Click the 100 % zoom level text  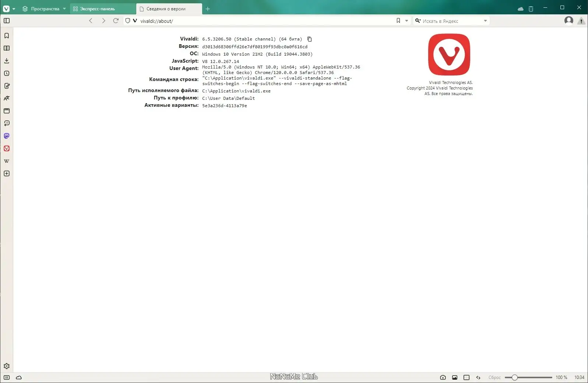561,377
